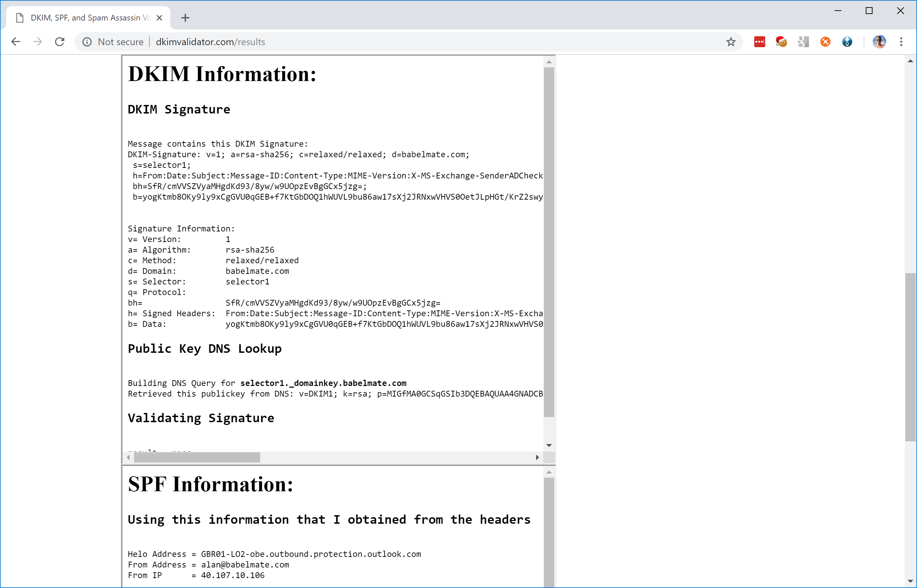Close the DKIM, SPF, Spam Assassin tab
Image resolution: width=917 pixels, height=588 pixels.
click(x=160, y=17)
